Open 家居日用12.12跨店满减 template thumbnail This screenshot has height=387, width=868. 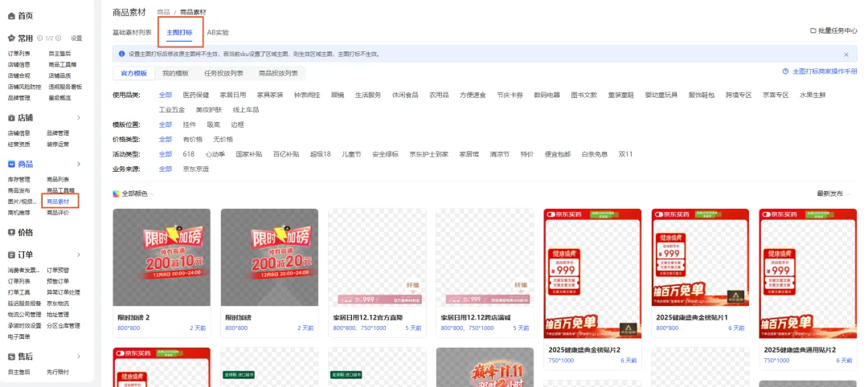(x=485, y=257)
